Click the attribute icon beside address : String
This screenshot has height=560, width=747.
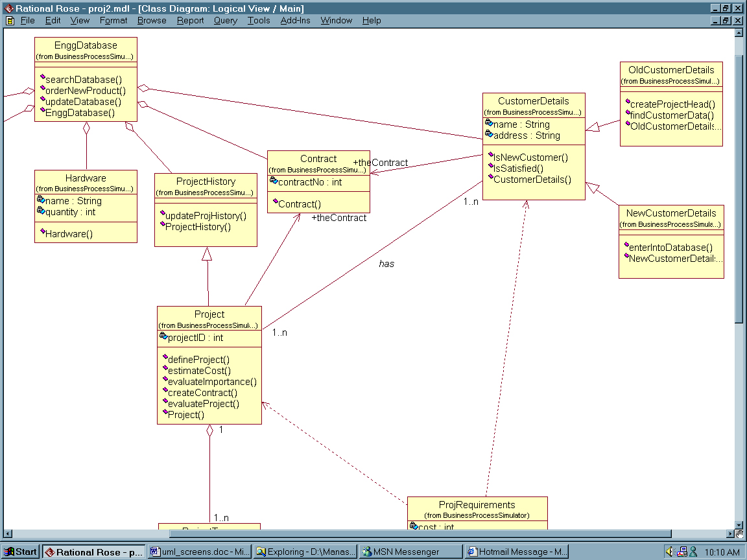(490, 134)
